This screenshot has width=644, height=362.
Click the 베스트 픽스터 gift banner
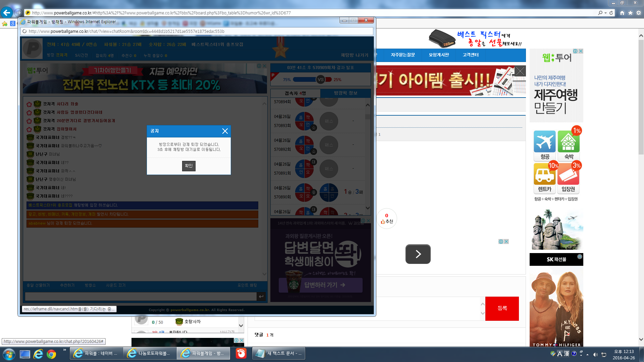pyautogui.click(x=476, y=39)
